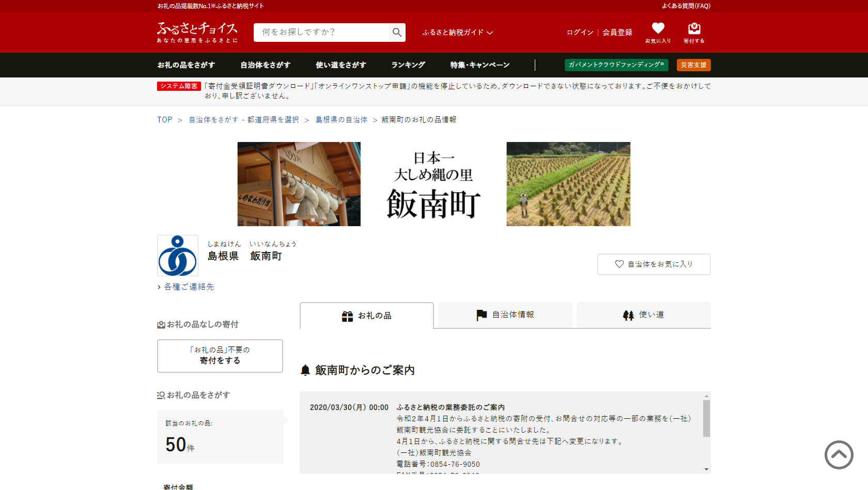868x490 pixels.
Task: Open お礼の品をさがす menu
Action: click(x=186, y=65)
